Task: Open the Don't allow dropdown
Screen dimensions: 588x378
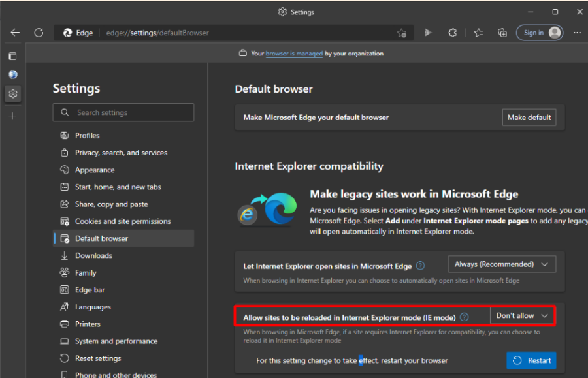Action: 522,316
